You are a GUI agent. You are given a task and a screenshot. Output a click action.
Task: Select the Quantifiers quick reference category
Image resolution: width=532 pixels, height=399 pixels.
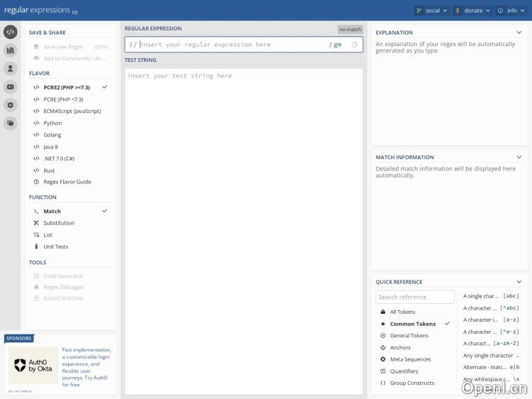404,371
